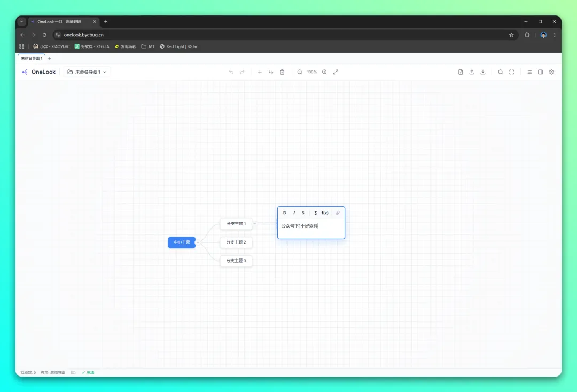Apply strikethrough with the S button

point(303,213)
